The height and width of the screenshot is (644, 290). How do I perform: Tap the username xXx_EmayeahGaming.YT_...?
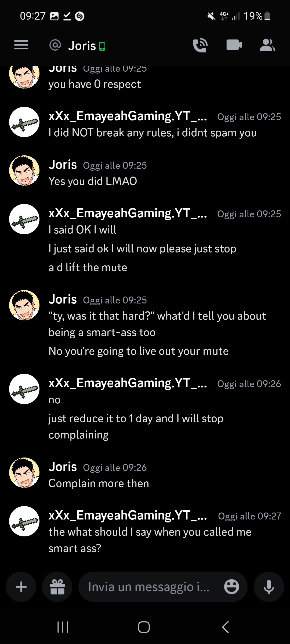(x=128, y=515)
